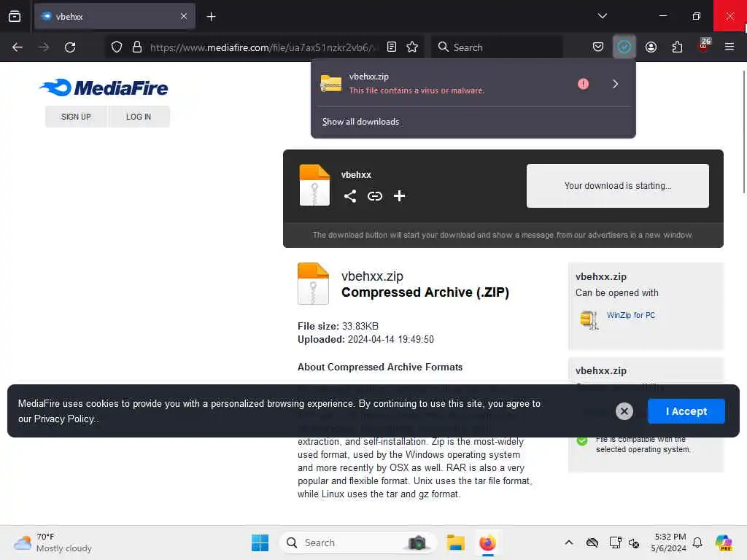Viewport: 747px width, 560px height.
Task: Click the WinZip application icon
Action: [589, 319]
